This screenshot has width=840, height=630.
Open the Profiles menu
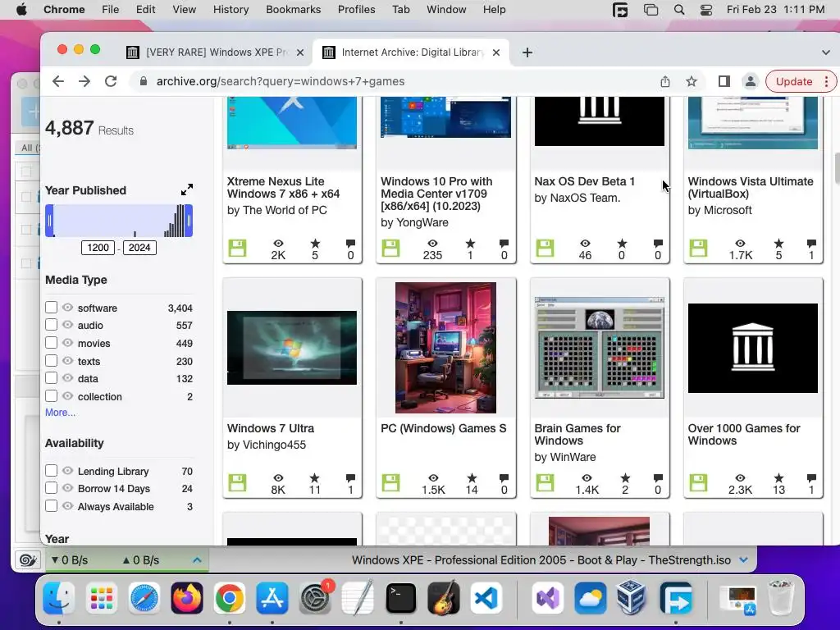(356, 10)
